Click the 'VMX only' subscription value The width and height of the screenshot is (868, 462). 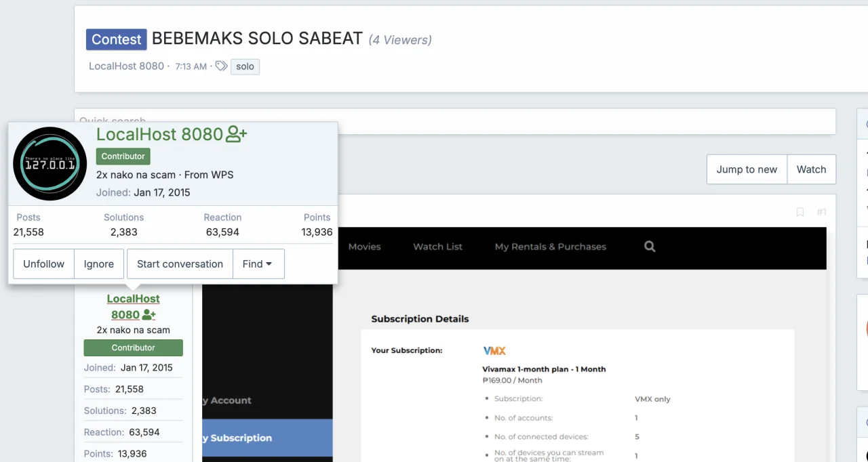click(652, 399)
